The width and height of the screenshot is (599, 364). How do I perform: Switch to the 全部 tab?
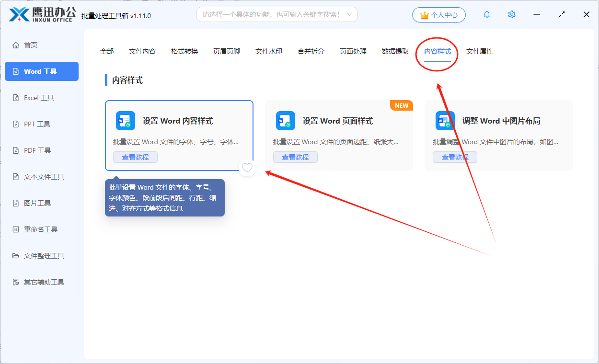click(x=107, y=51)
